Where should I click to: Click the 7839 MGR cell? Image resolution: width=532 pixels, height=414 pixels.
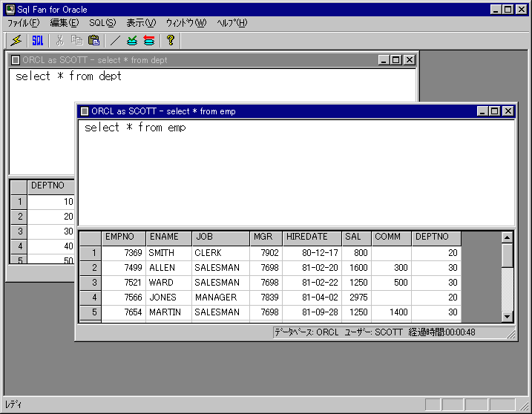tap(266, 298)
